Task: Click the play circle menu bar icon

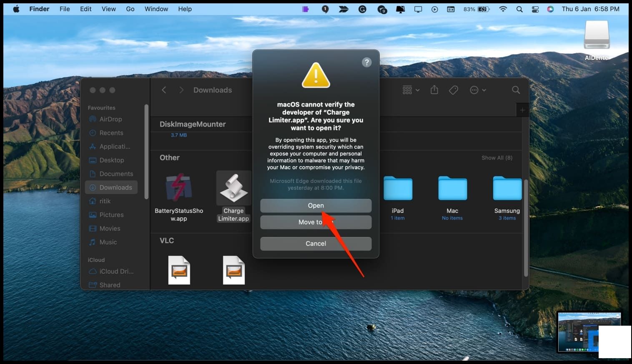Action: pos(434,9)
